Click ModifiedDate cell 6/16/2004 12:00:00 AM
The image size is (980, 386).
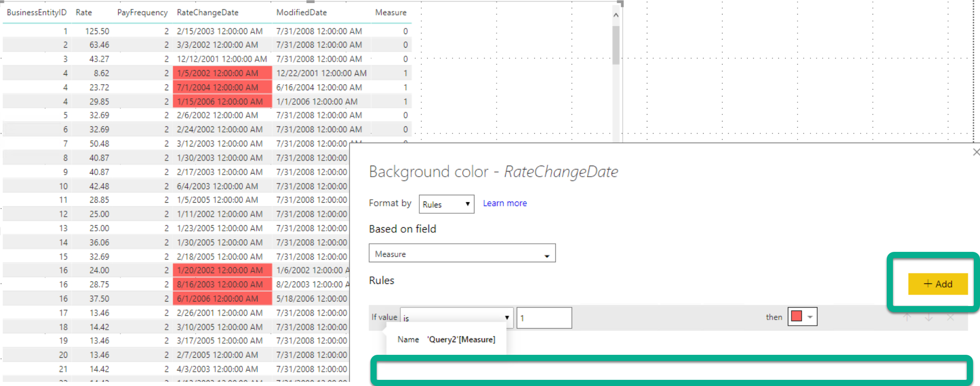(x=319, y=87)
